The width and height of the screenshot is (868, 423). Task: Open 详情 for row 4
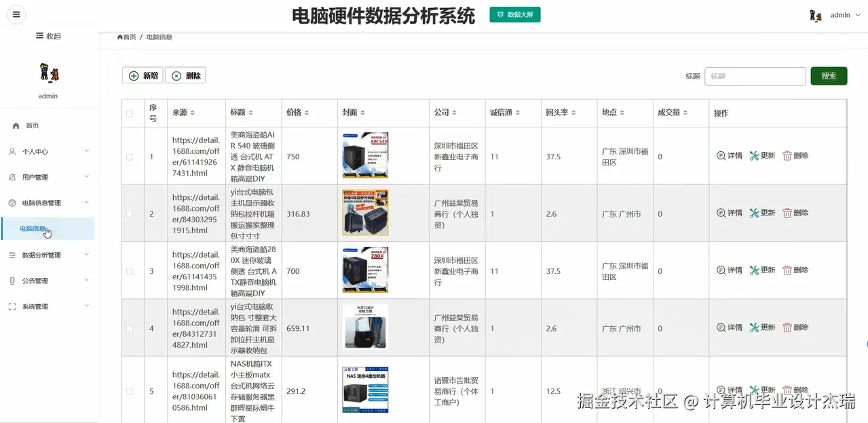[x=730, y=327]
